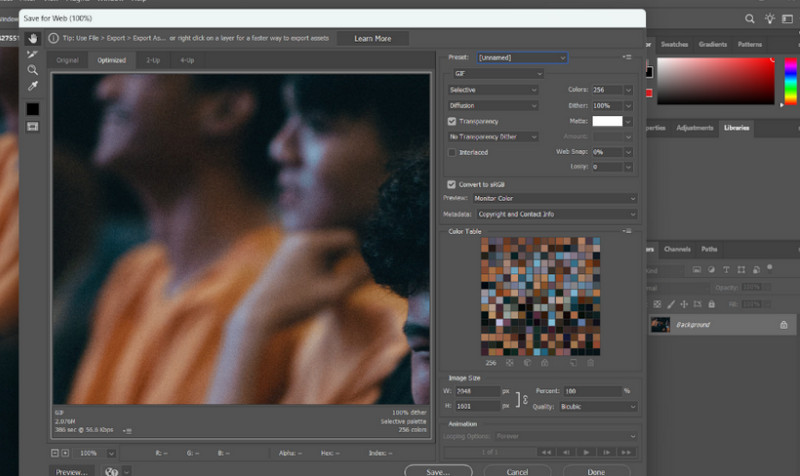Click the Background layer thumbnail

click(660, 324)
